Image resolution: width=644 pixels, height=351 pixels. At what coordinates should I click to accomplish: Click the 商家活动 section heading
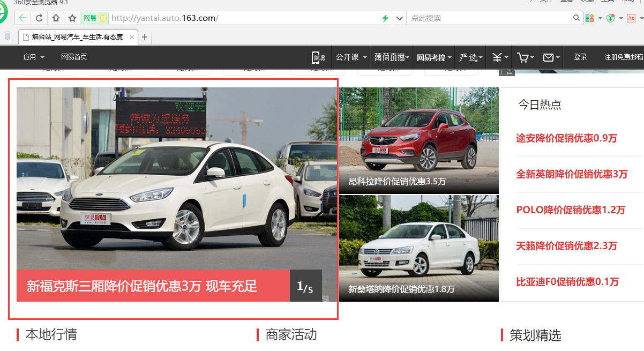pos(291,335)
